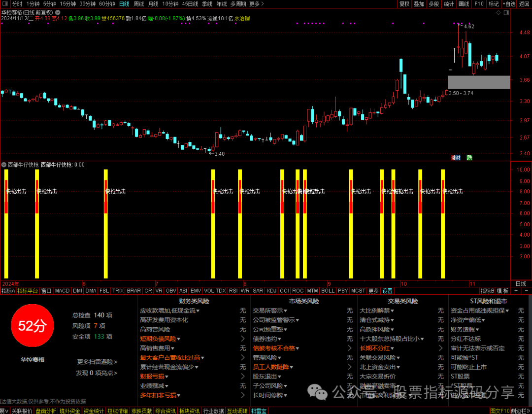The height and width of the screenshot is (414, 532).
Task: Click the plus zoom-in button in the indicator bar
Action: 516,291
